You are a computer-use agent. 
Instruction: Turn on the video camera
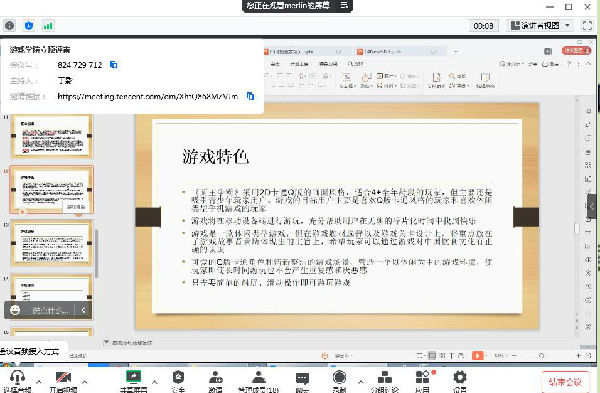coord(63,380)
